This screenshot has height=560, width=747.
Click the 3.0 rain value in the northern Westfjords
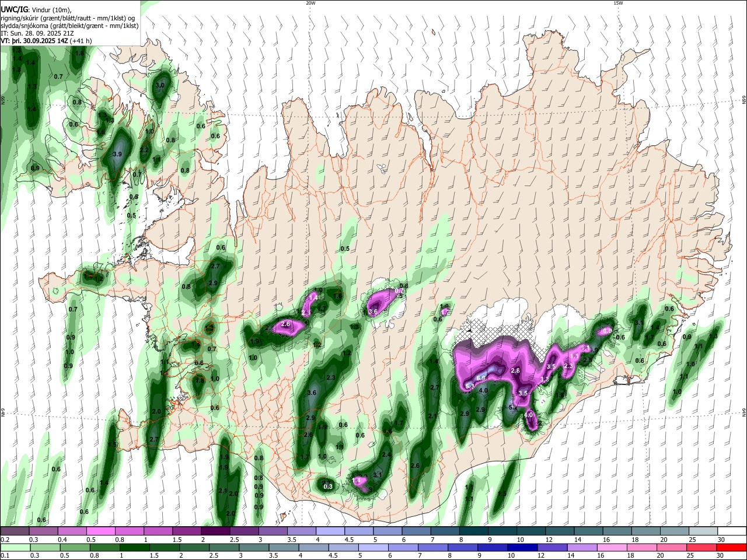tap(160, 85)
